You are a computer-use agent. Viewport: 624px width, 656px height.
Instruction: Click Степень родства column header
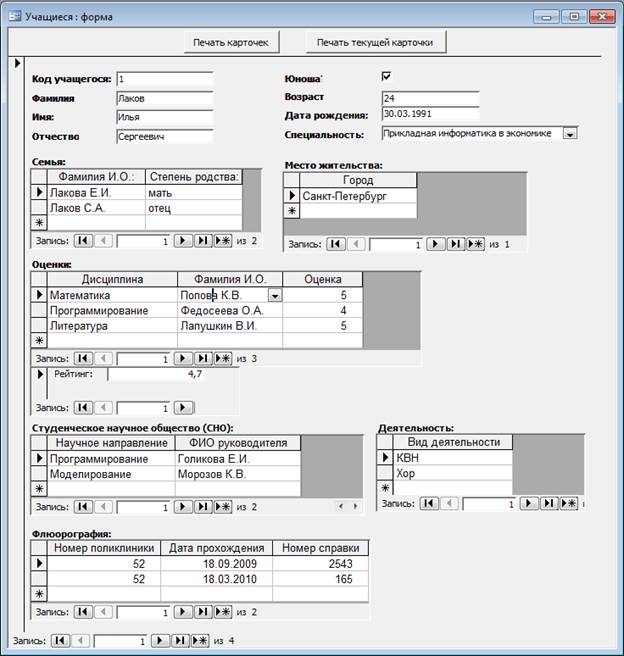pyautogui.click(x=194, y=177)
